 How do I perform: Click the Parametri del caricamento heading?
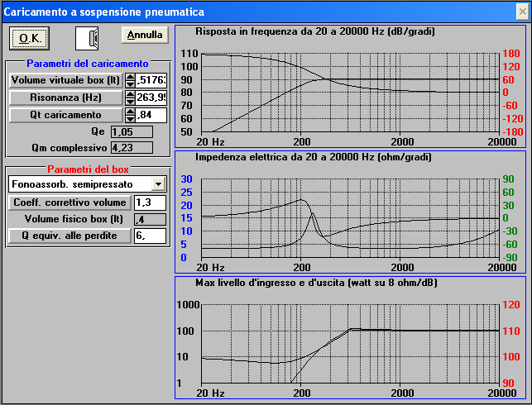click(x=88, y=64)
